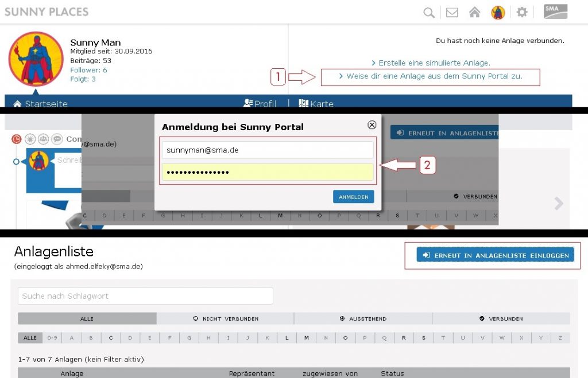The width and height of the screenshot is (588, 378).
Task: Go home via the house icon in header
Action: coord(475,13)
